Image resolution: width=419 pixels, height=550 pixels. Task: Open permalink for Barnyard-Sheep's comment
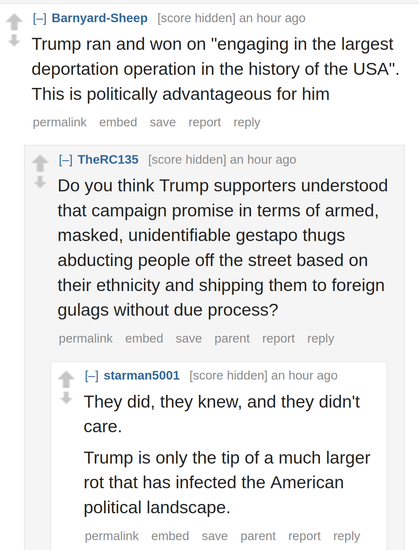pos(60,122)
